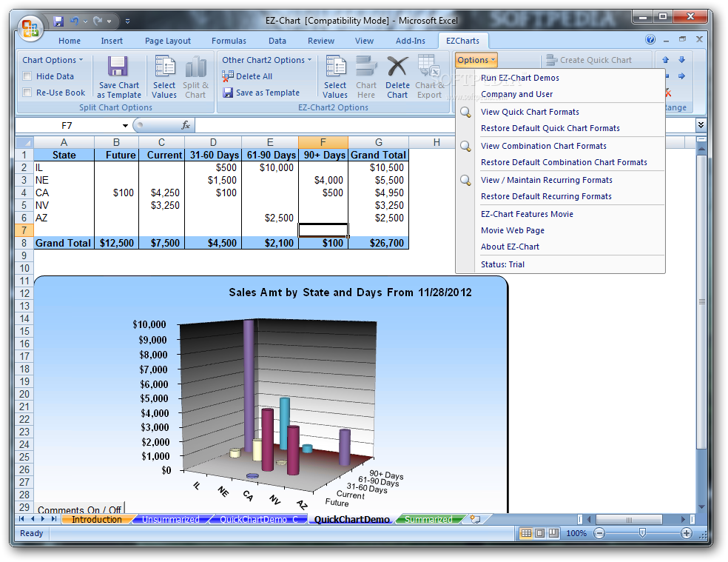Open Excel Help question mark icon

tap(650, 39)
